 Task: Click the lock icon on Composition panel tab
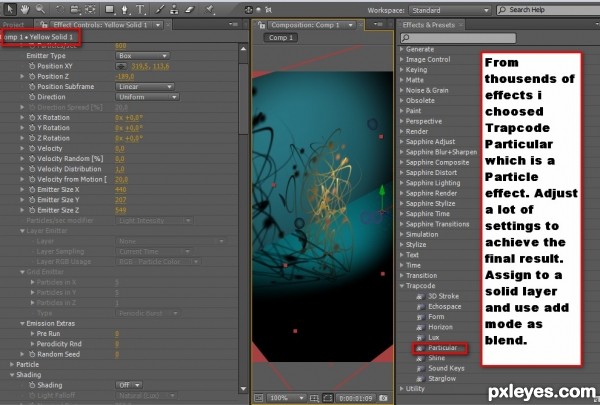coord(262,25)
